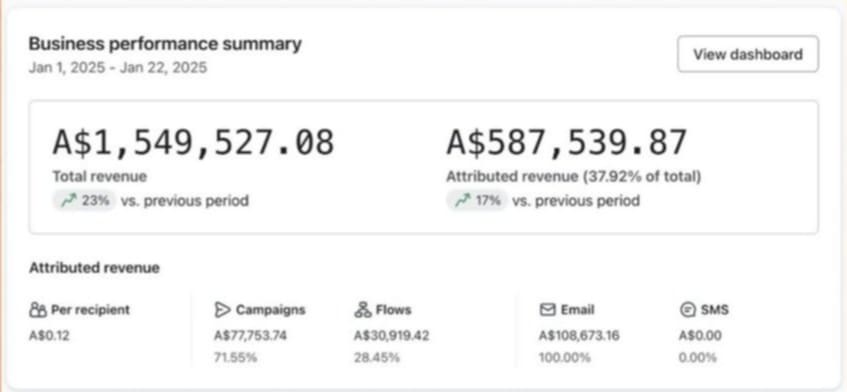Click the date range Jan 1, 2025 - Jan 22, 2025
This screenshot has width=847, height=392.
coord(118,67)
